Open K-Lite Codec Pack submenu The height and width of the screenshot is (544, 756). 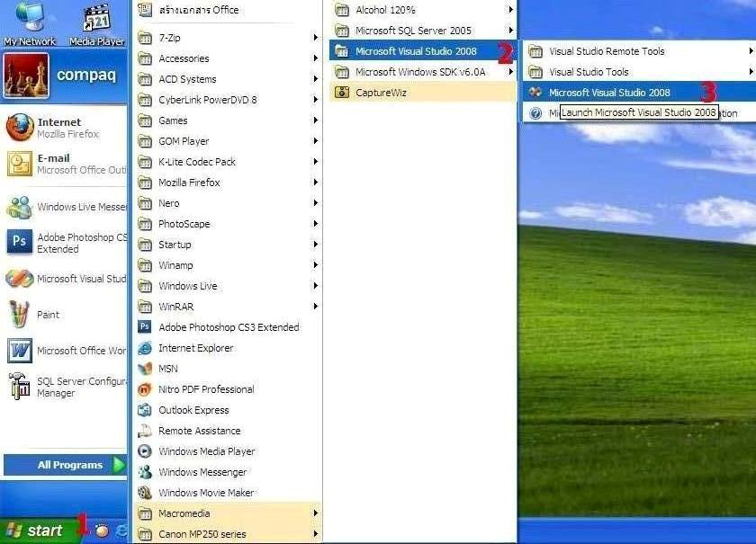pos(227,162)
